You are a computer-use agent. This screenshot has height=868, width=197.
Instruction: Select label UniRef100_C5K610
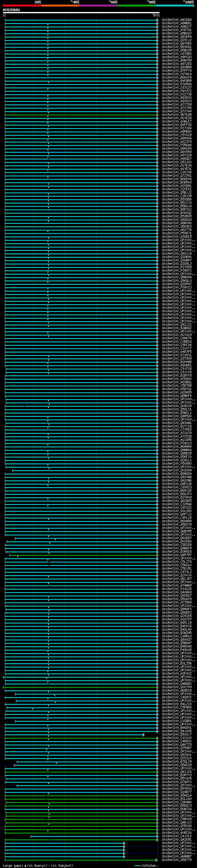177,565
